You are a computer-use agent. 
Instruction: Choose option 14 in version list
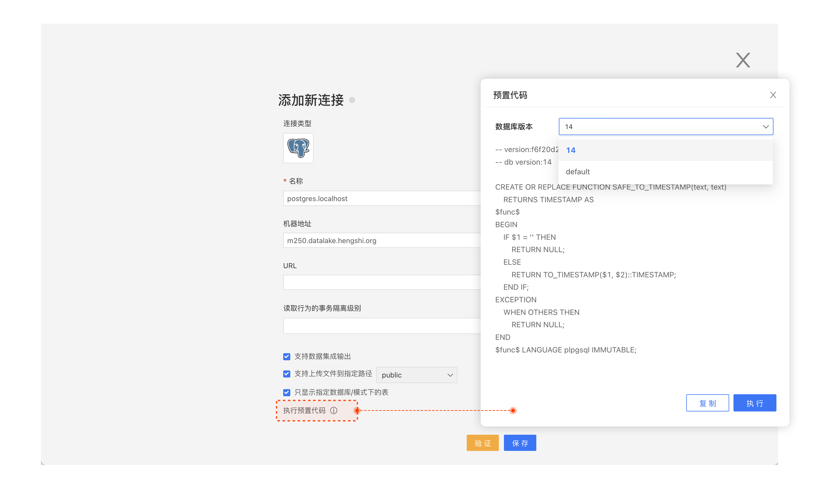(665, 150)
